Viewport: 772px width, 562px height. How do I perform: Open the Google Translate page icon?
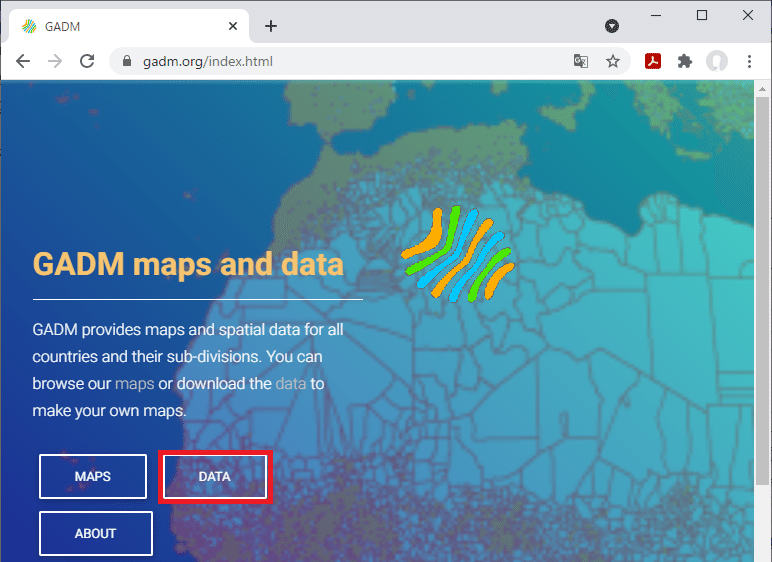(x=581, y=62)
